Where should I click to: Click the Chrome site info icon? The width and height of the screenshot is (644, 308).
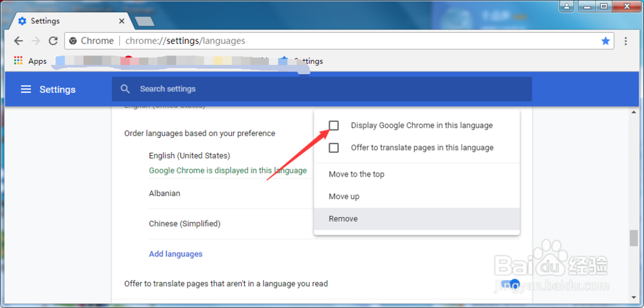73,41
